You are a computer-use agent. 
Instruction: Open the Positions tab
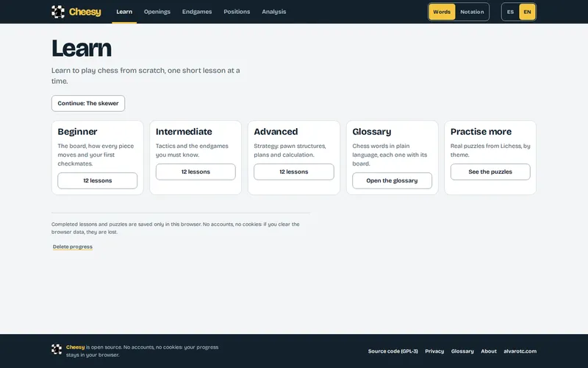[x=237, y=12]
